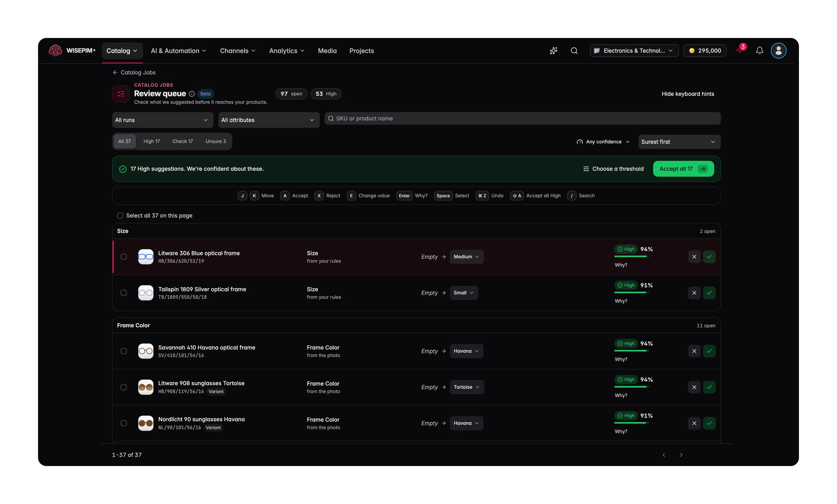This screenshot has height=504, width=837.
Task: Switch to the Unsure 3 tab
Action: [x=216, y=141]
